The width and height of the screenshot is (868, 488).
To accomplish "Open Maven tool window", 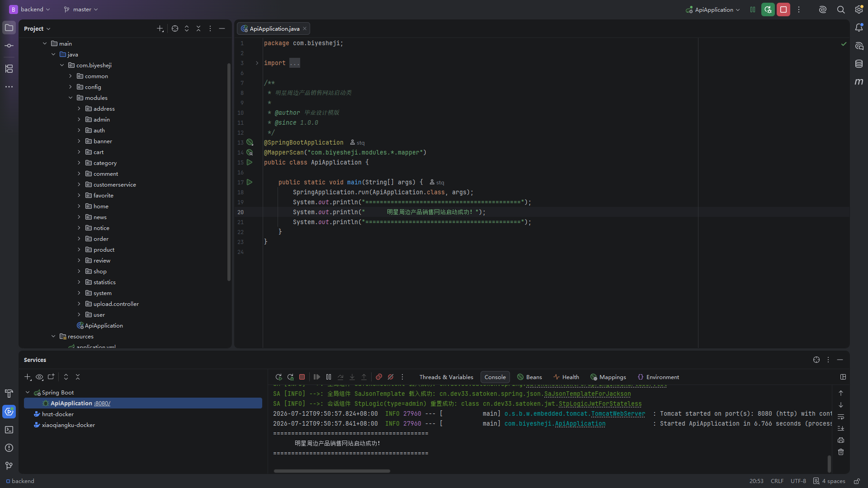I will [x=859, y=82].
